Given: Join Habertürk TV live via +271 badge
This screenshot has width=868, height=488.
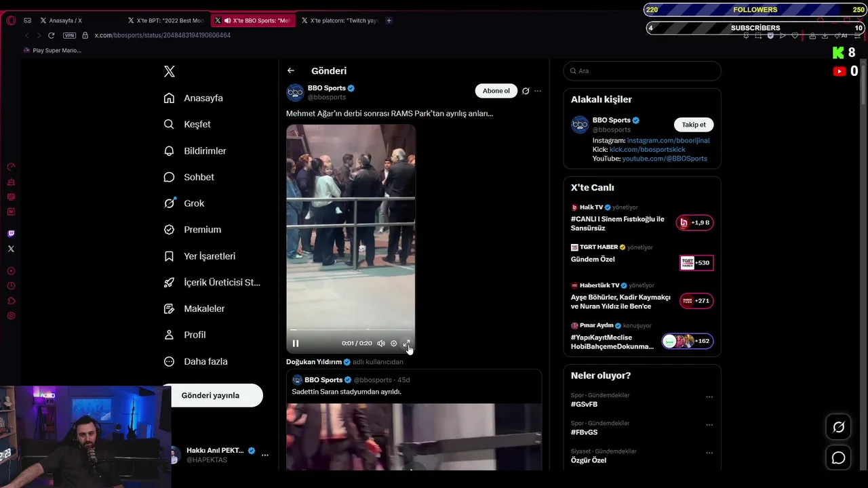Looking at the screenshot, I should point(696,301).
